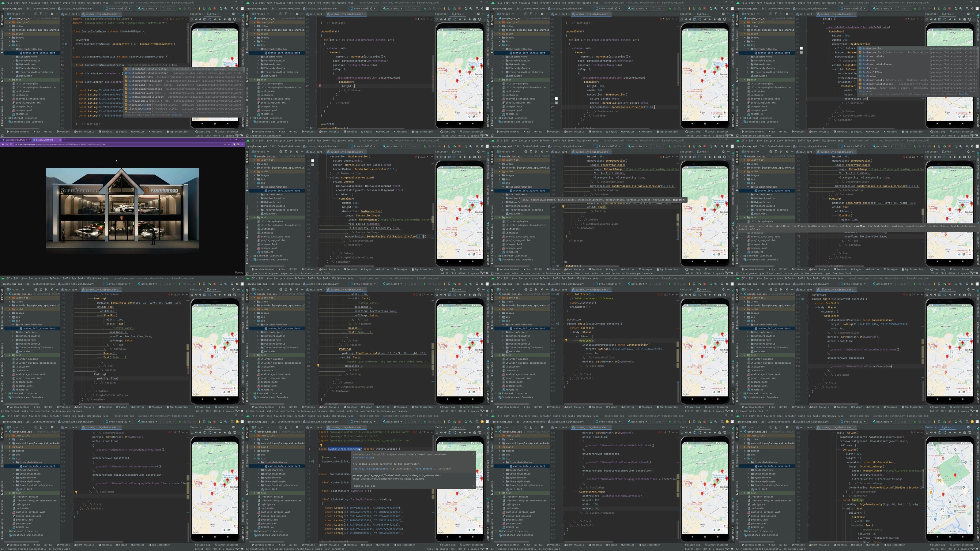Open VCS menu in IDE with cursor 57:39
Screen dimensions: 980x551
[x=824, y=3]
